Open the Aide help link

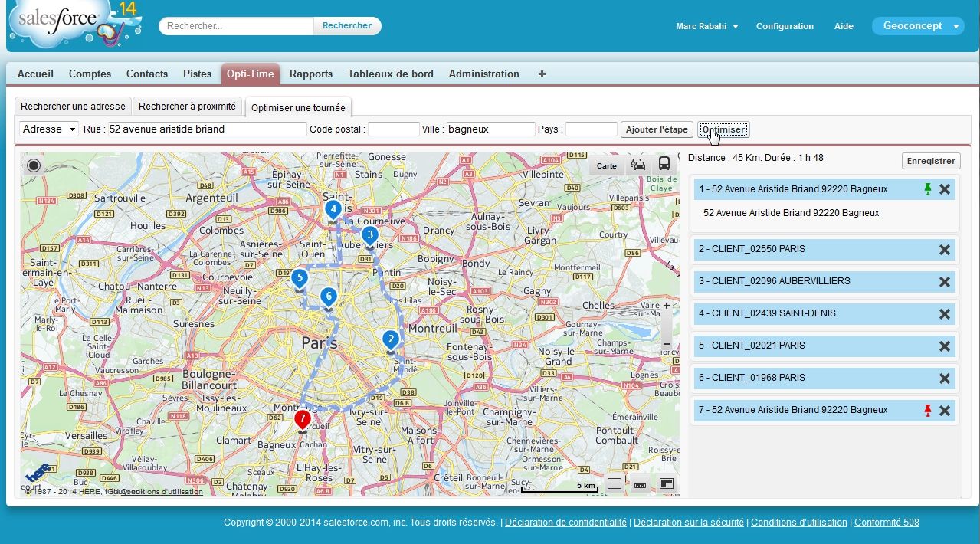[844, 26]
